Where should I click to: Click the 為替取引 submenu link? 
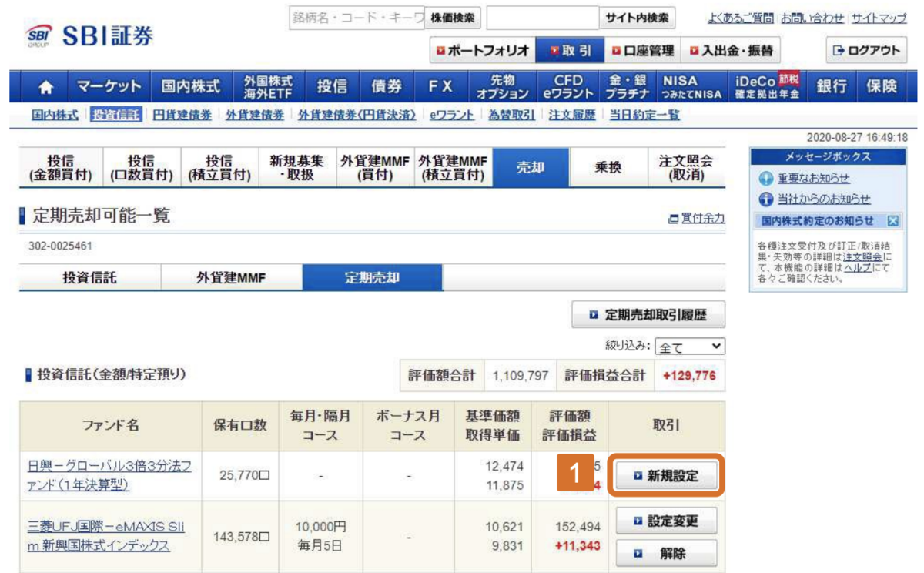[511, 116]
